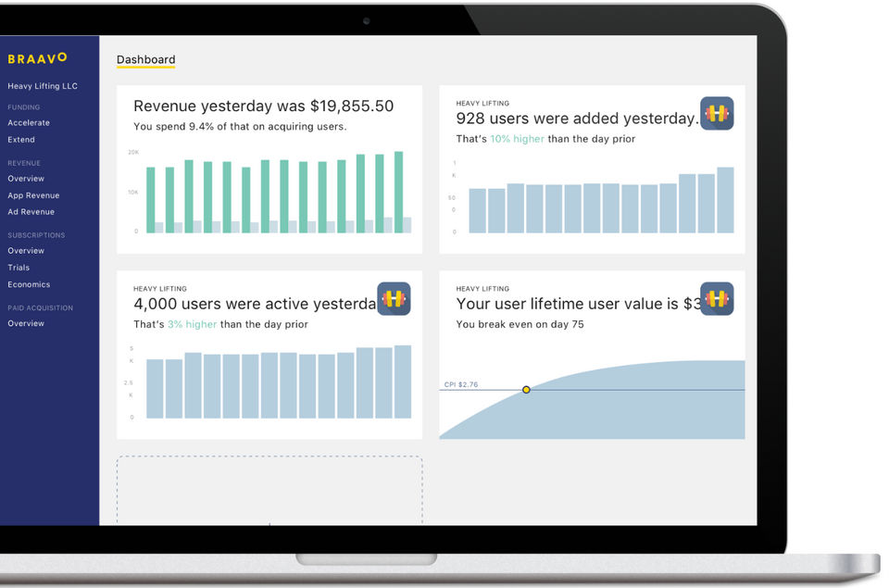Click the "REVENUE" section header
This screenshot has height=588, width=889.
pos(24,163)
